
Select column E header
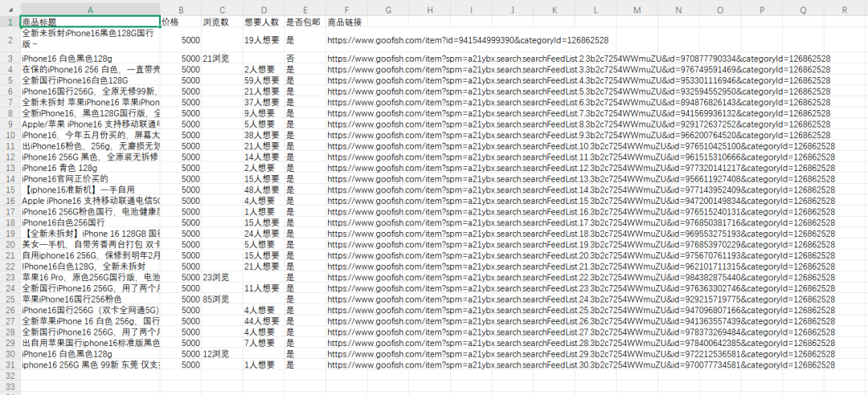(x=305, y=10)
